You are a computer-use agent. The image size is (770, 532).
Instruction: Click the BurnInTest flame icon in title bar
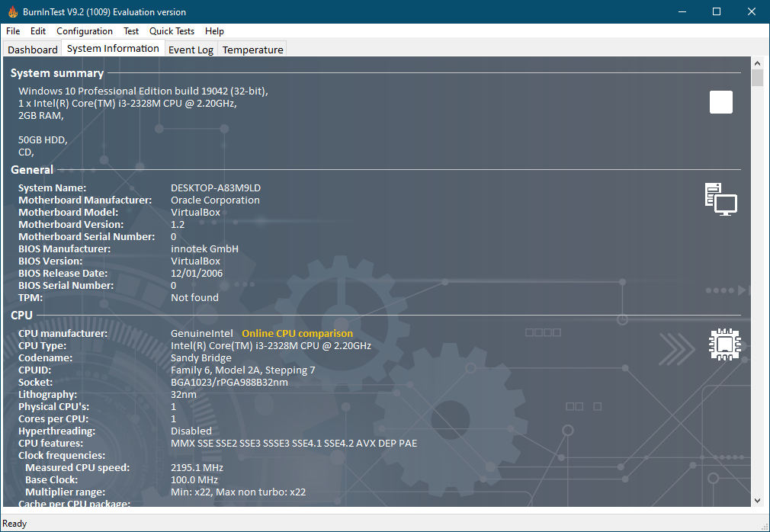coord(12,11)
